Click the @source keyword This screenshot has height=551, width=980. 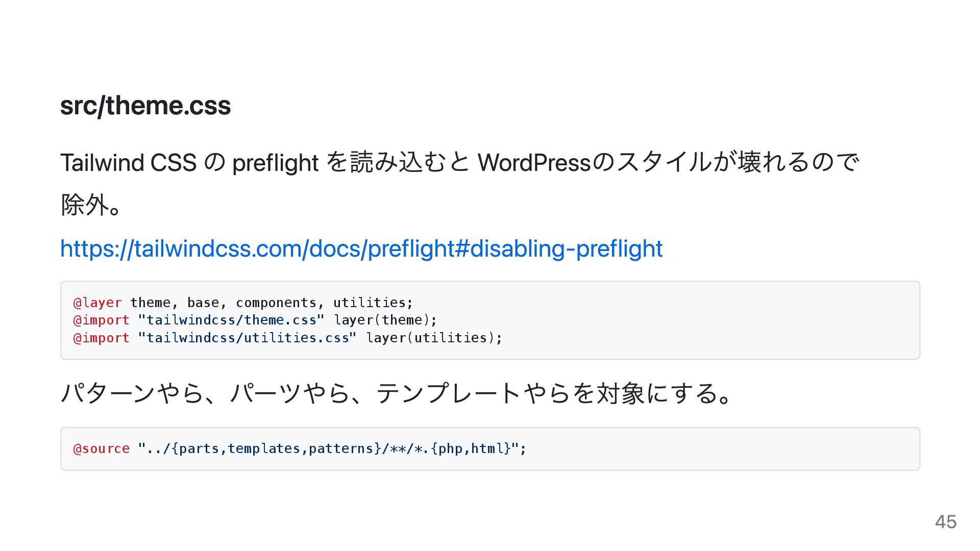pyautogui.click(x=101, y=449)
